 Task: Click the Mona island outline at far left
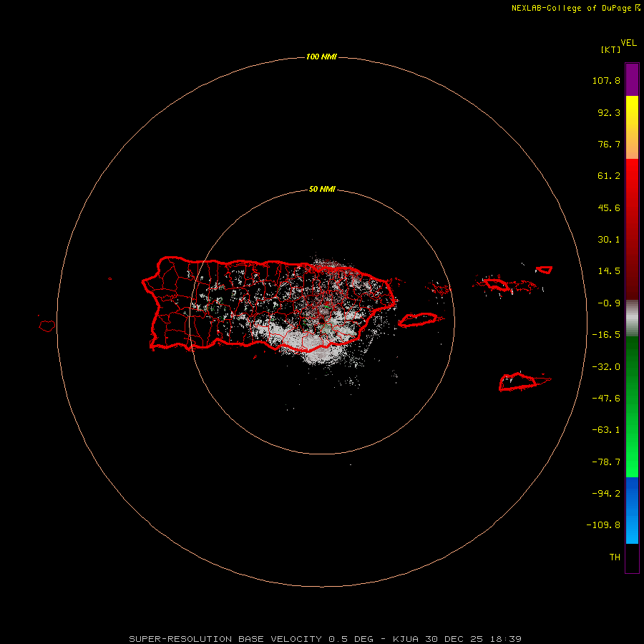[47, 326]
